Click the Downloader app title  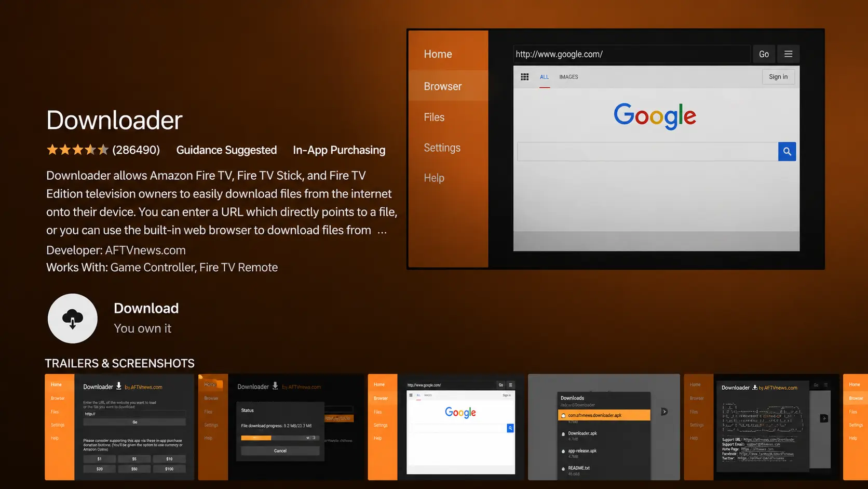click(114, 120)
